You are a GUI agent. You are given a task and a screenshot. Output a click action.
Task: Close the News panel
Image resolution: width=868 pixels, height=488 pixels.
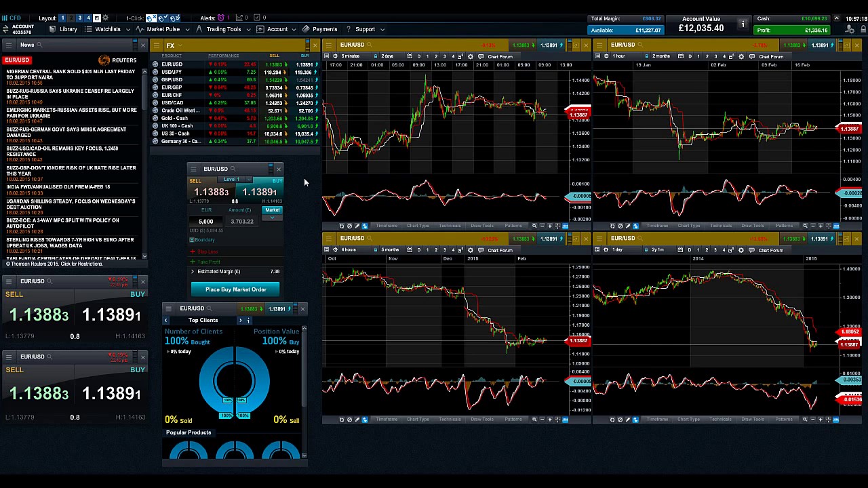(x=142, y=45)
